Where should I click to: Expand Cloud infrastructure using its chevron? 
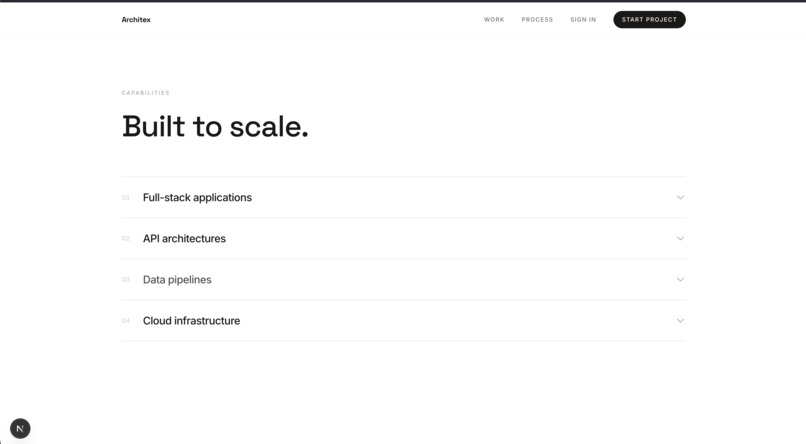(680, 321)
